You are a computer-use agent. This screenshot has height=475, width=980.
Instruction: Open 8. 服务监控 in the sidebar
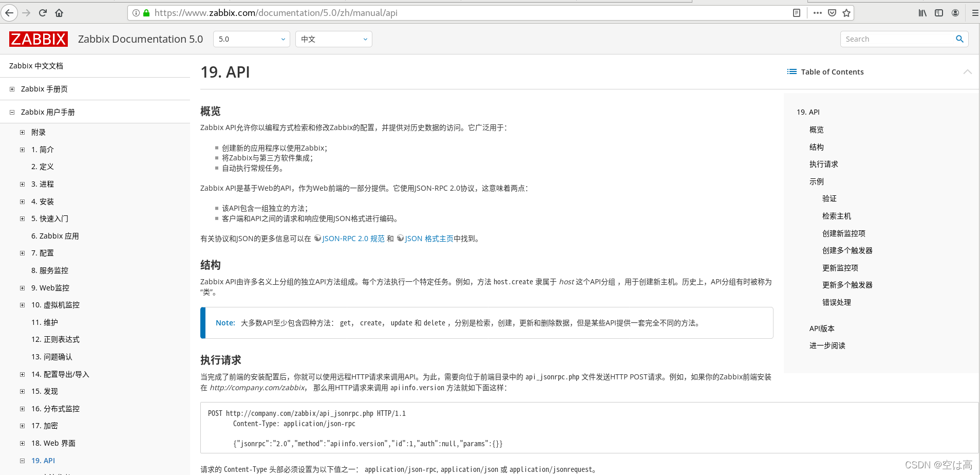point(50,270)
